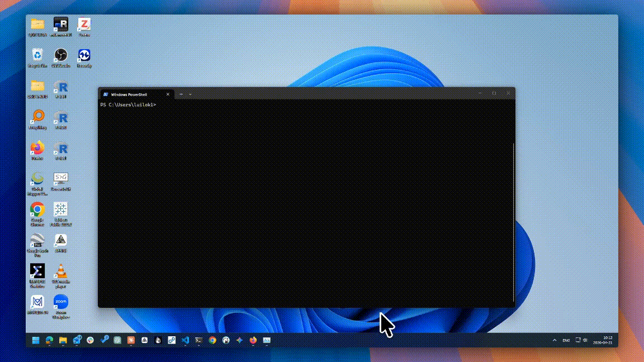Select the VLC media player desktop icon
644x362 pixels.
click(x=60, y=272)
